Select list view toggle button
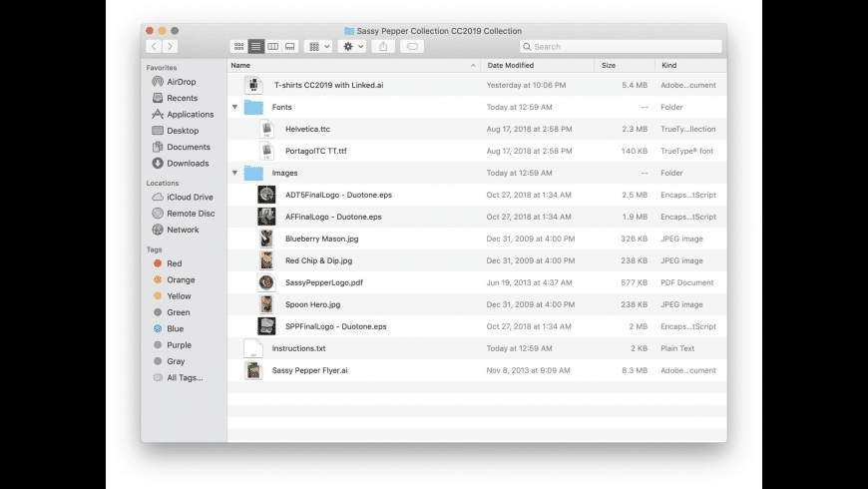 pyautogui.click(x=256, y=46)
